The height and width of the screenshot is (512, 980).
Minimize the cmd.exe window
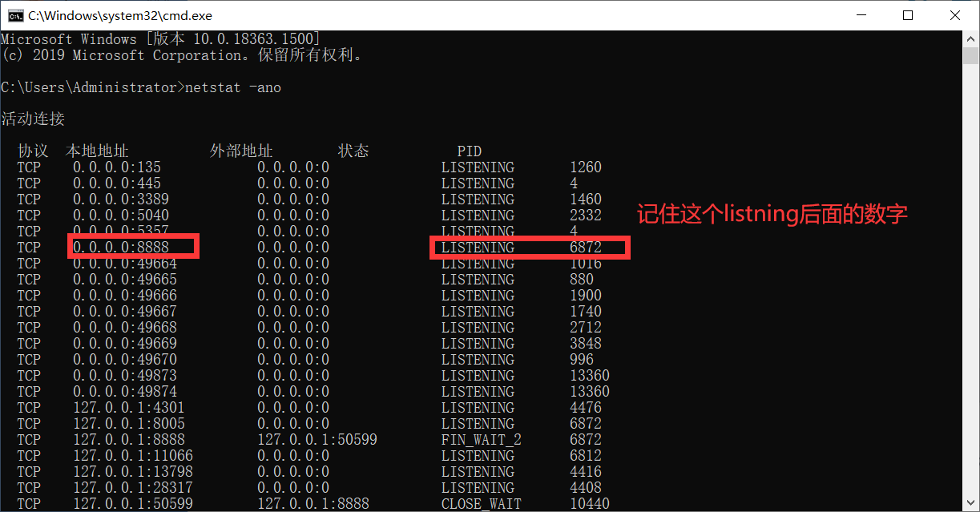point(861,14)
